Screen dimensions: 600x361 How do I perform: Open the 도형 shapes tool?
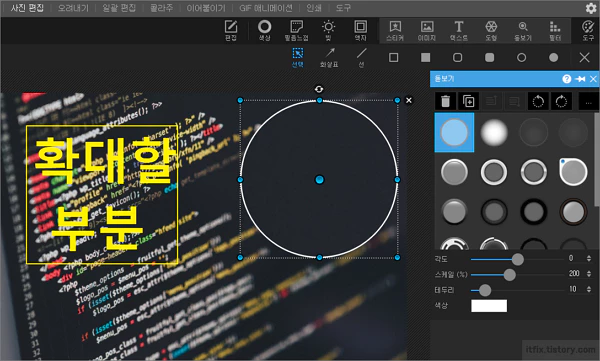[491, 30]
